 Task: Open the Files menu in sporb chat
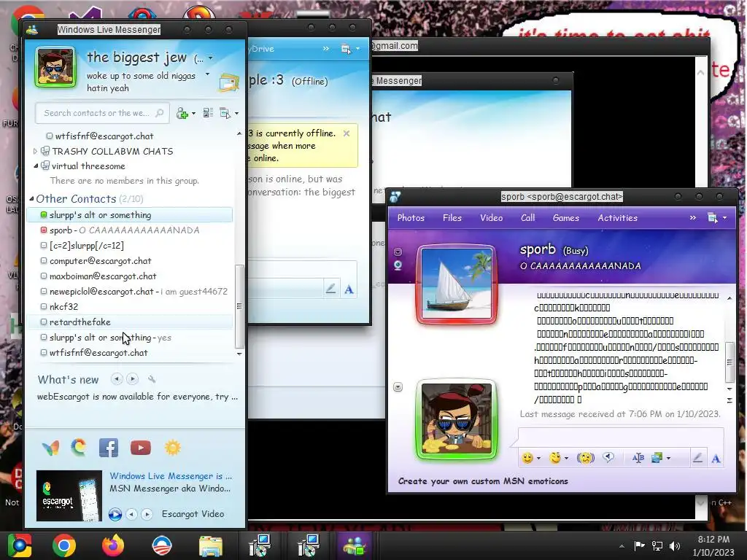pyautogui.click(x=452, y=217)
